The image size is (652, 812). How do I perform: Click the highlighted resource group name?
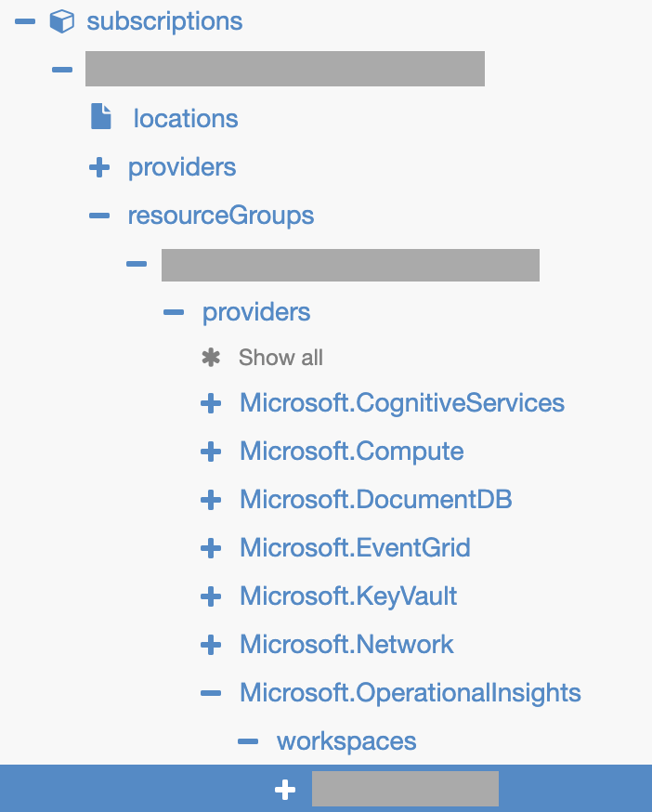click(350, 264)
